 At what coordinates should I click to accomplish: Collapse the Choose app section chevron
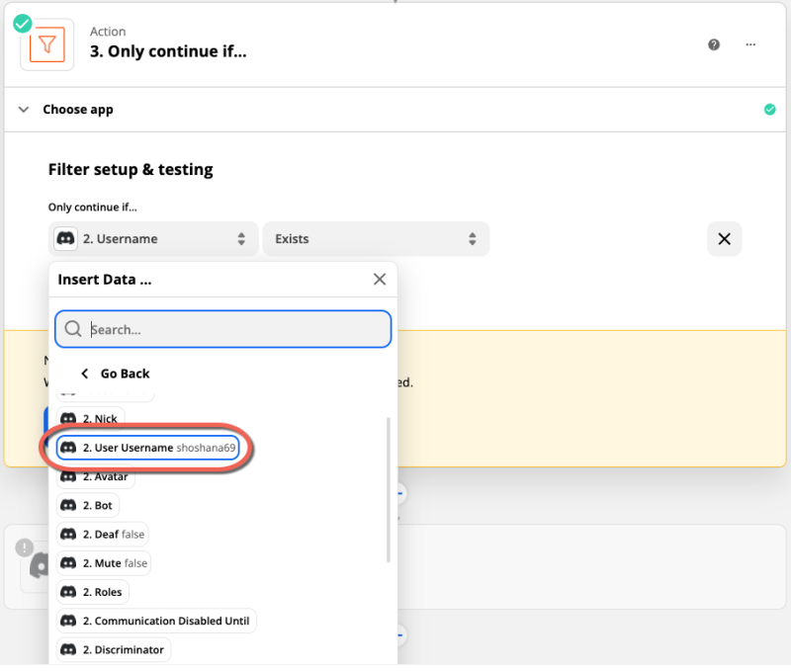coord(23,110)
